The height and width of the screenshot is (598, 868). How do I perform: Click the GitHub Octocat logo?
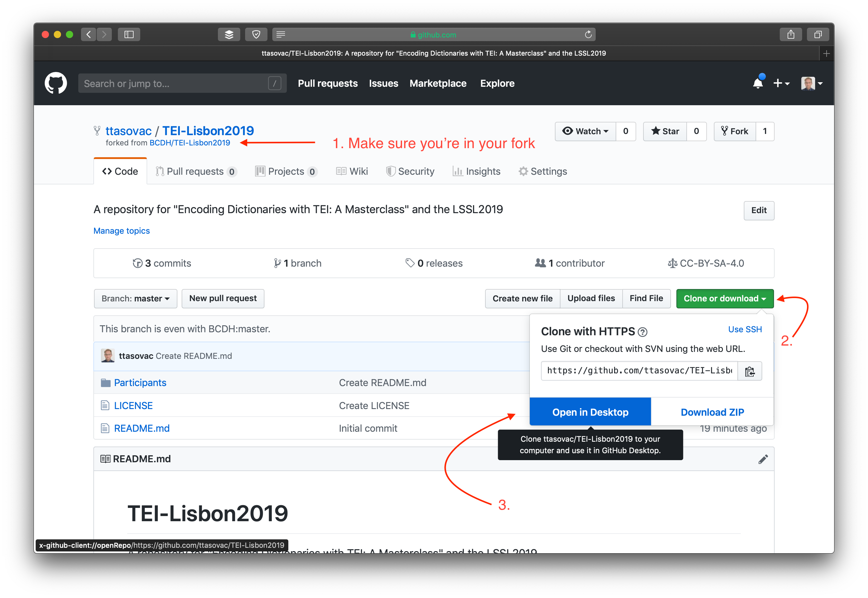(x=56, y=83)
